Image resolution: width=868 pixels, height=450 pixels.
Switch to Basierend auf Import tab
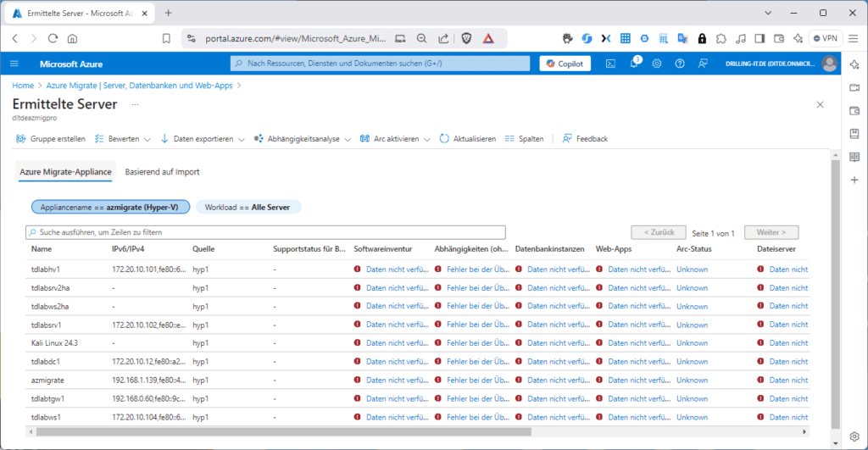162,171
